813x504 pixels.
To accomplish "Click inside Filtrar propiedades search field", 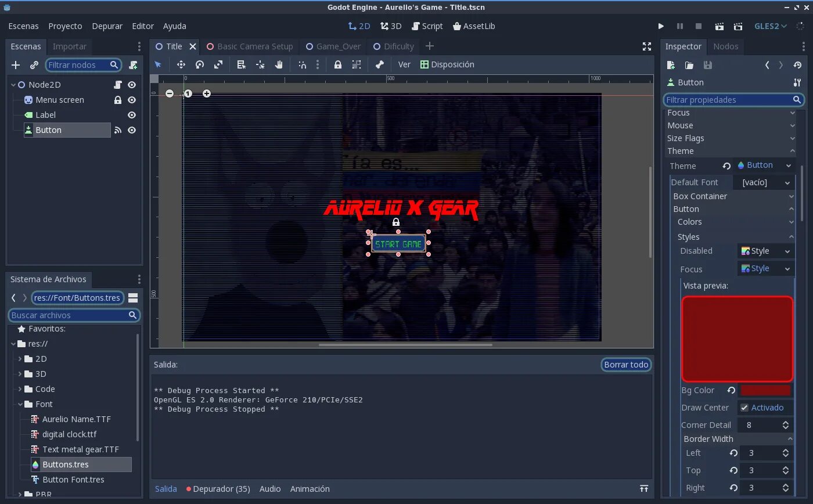I will tap(734, 100).
